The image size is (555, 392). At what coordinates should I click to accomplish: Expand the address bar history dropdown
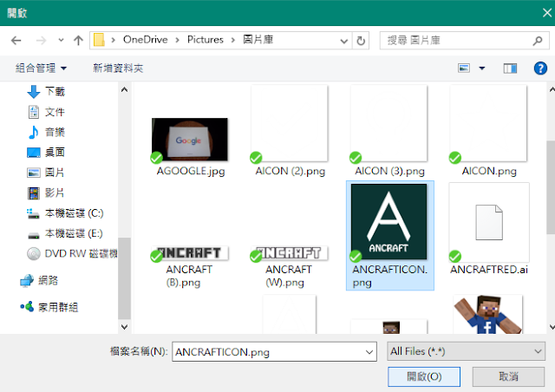[x=343, y=41]
